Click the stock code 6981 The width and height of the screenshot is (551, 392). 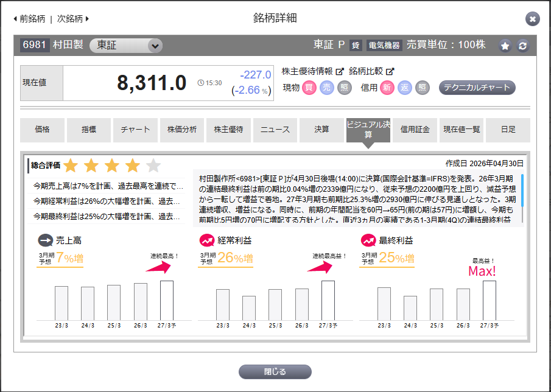35,45
